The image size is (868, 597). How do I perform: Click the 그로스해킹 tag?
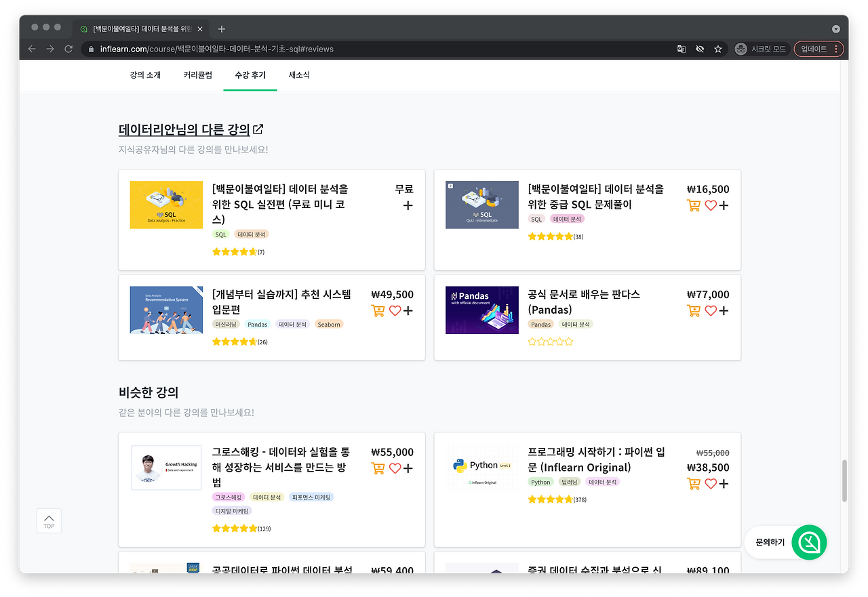[229, 497]
